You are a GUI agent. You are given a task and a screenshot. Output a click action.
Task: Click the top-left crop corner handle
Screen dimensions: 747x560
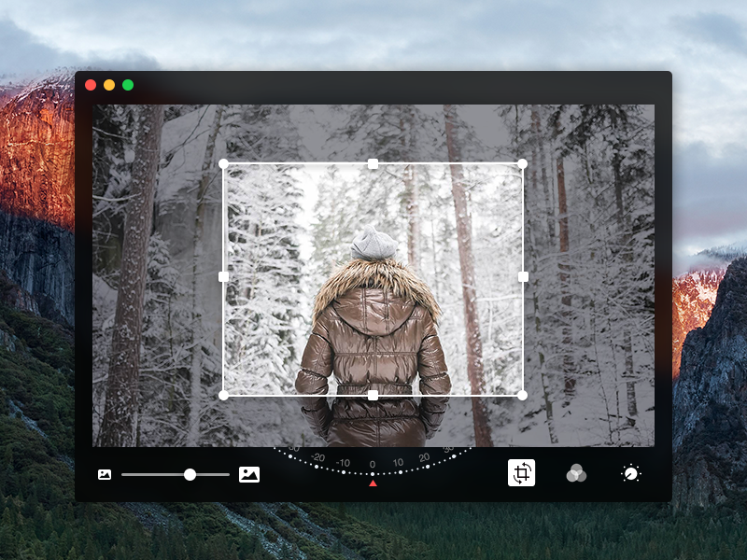click(x=223, y=163)
